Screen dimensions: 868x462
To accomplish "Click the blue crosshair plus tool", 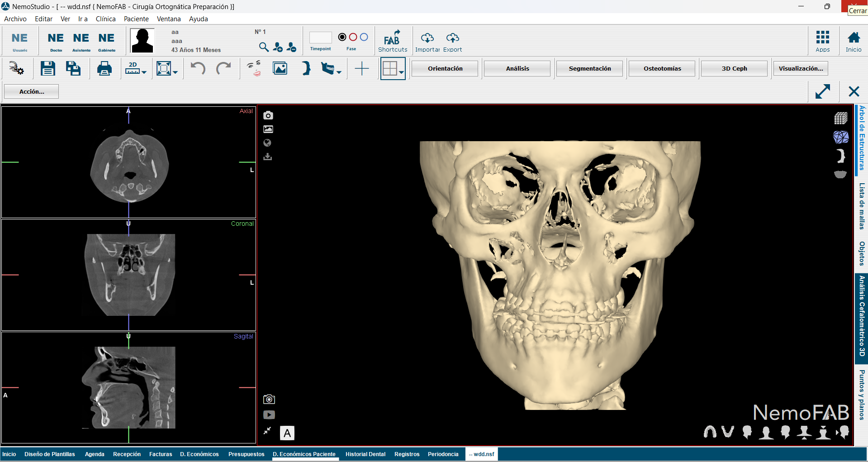I will (362, 68).
